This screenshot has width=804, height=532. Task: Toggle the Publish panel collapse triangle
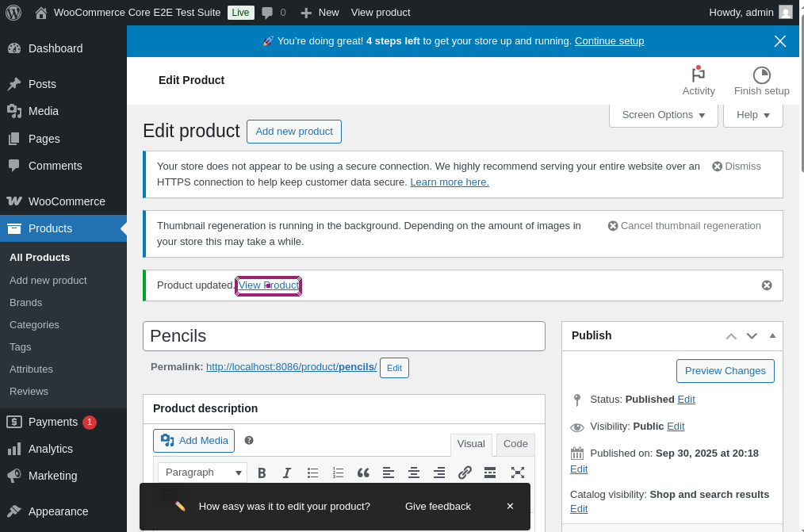click(772, 335)
